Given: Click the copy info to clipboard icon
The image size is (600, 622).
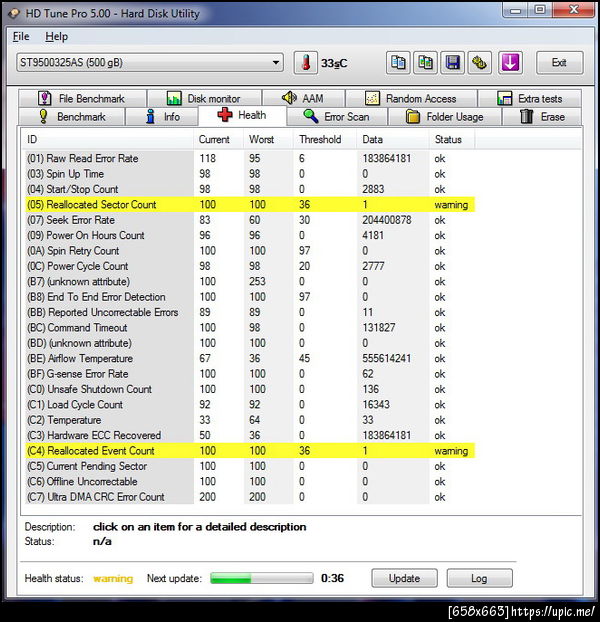Looking at the screenshot, I should [398, 63].
